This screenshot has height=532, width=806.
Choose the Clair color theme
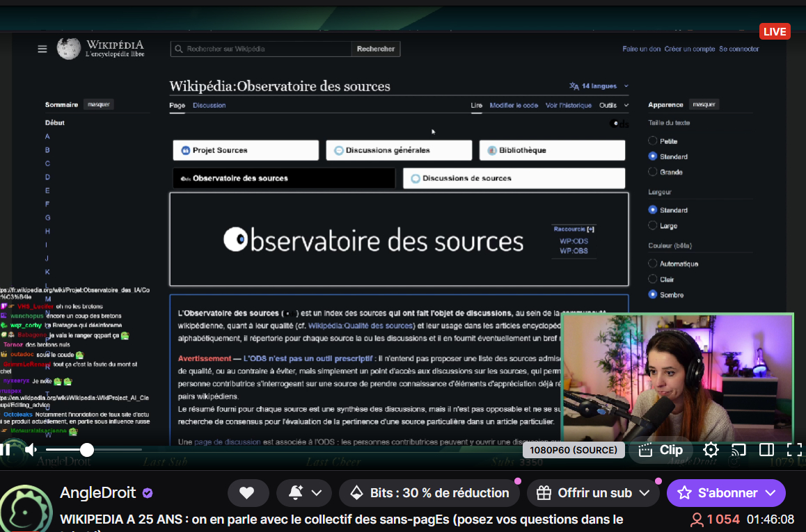[x=653, y=279]
